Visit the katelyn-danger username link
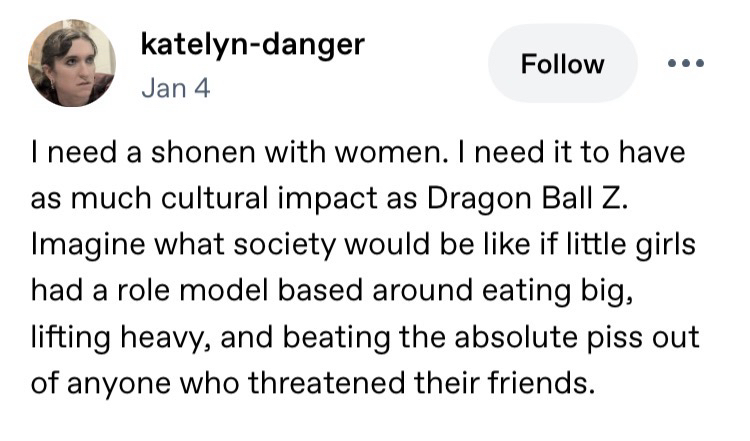750x441 pixels. 254,44
